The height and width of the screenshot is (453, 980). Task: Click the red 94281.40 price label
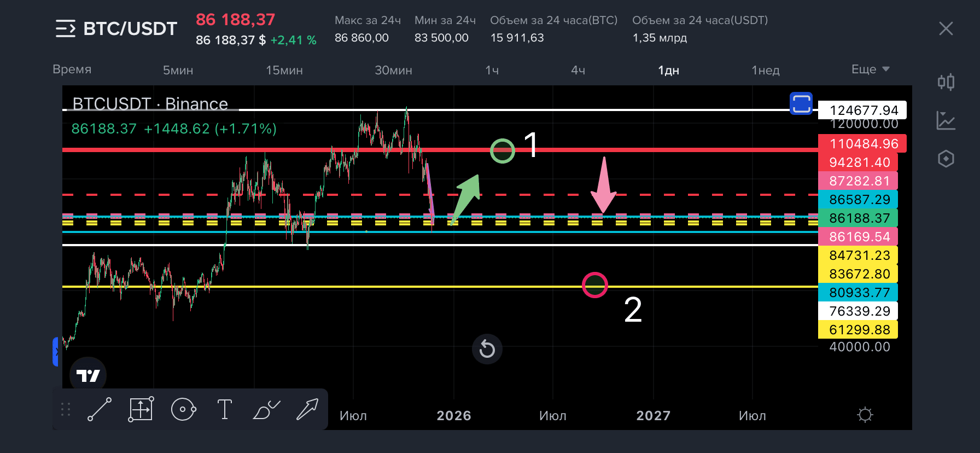858,162
